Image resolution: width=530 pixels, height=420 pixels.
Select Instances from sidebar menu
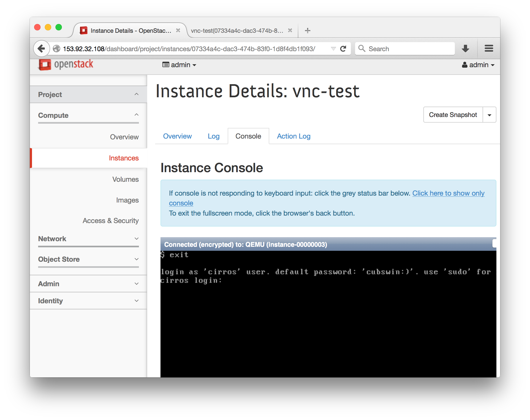click(123, 157)
